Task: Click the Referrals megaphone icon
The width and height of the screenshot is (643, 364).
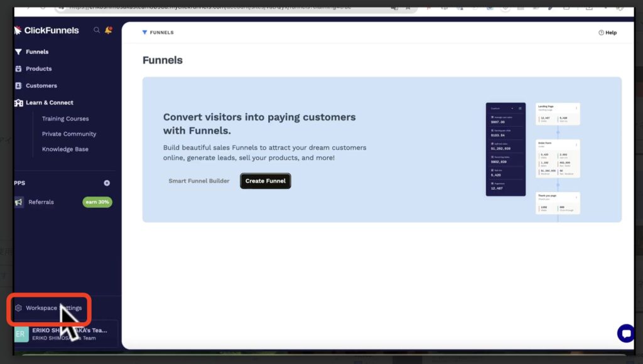Action: pos(19,202)
